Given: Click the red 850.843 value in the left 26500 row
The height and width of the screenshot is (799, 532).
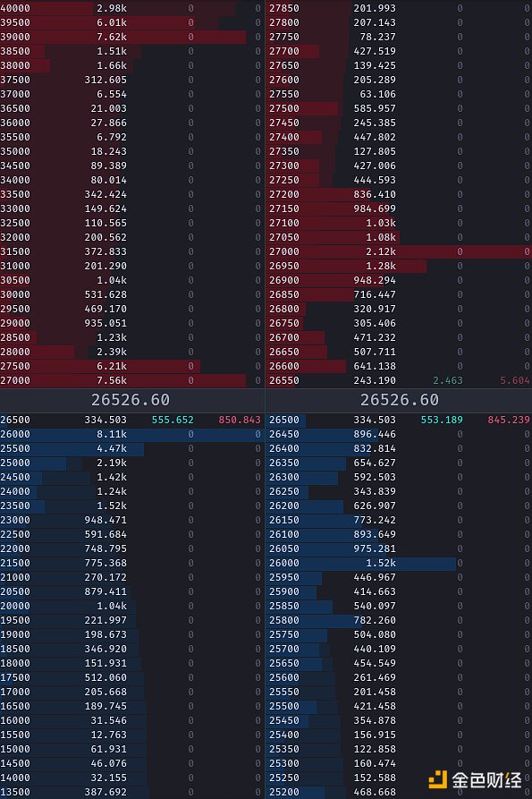Looking at the screenshot, I should click(x=240, y=420).
